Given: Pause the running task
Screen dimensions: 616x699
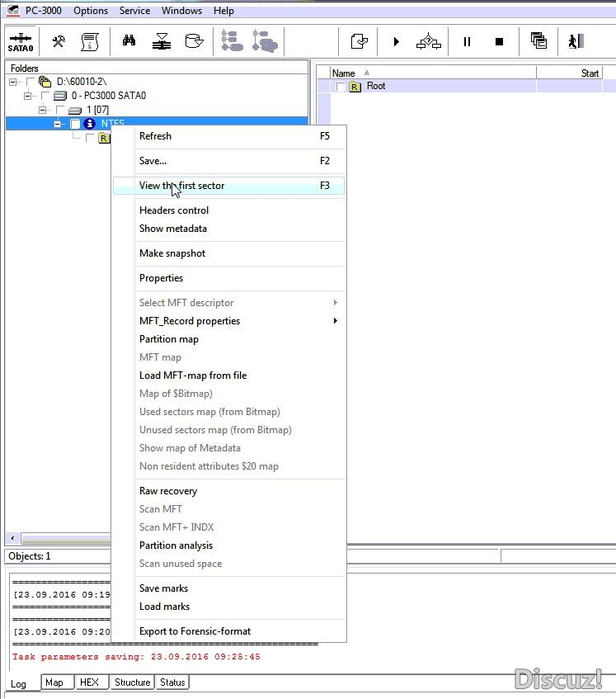Looking at the screenshot, I should point(467,41).
